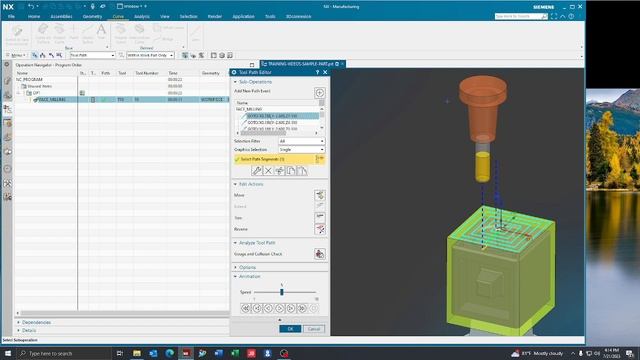The width and height of the screenshot is (640, 360).
Task: Click the Geometry column header in the navigator
Action: (x=211, y=73)
